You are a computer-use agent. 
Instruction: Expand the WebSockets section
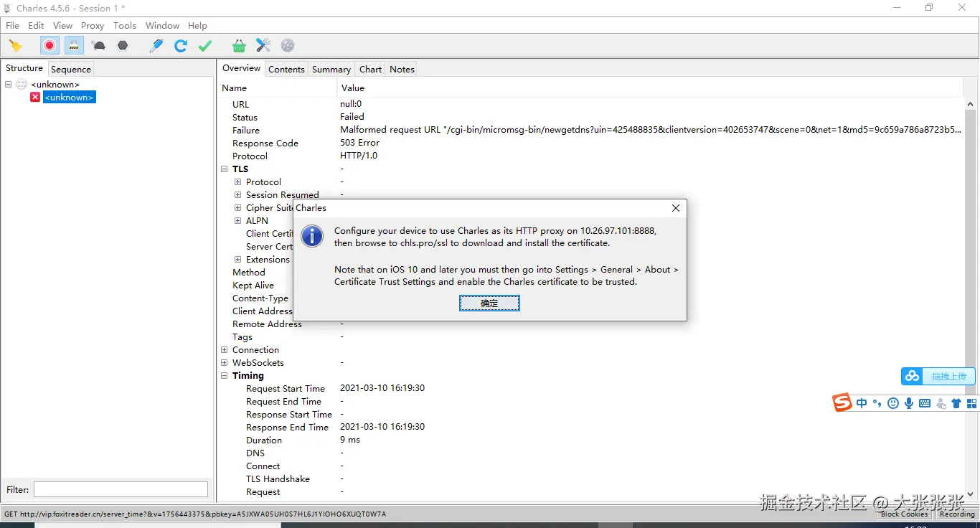click(225, 363)
